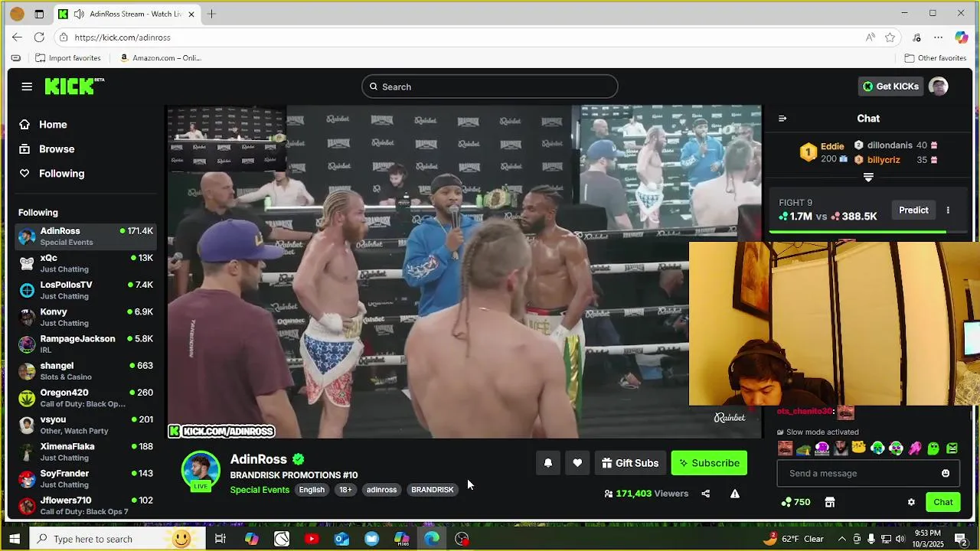The height and width of the screenshot is (551, 980).
Task: Insert the angry green square emote
Action: (x=952, y=448)
